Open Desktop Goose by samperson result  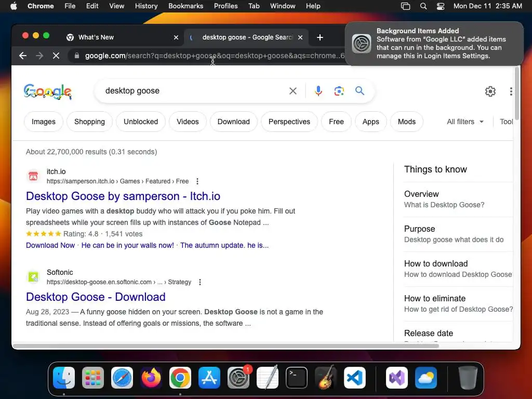coord(123,196)
